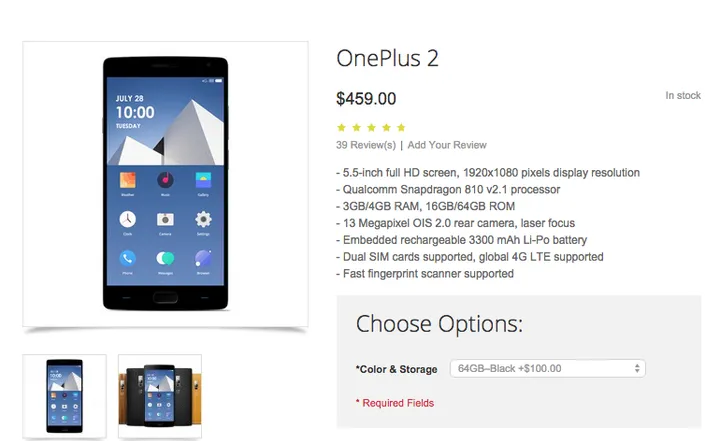Click the Add Your Review link
This screenshot has height=441, width=720.
point(447,145)
